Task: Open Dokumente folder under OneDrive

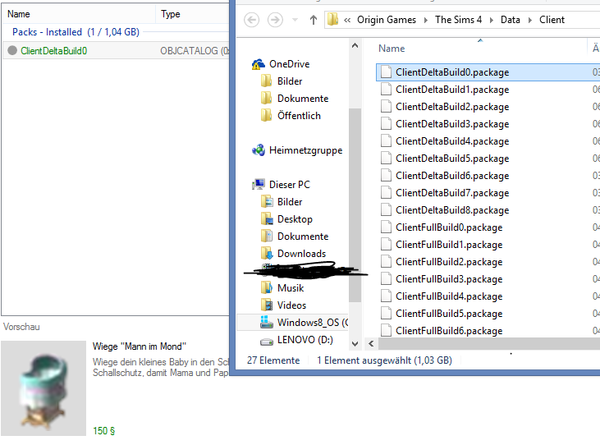Action: coord(303,98)
